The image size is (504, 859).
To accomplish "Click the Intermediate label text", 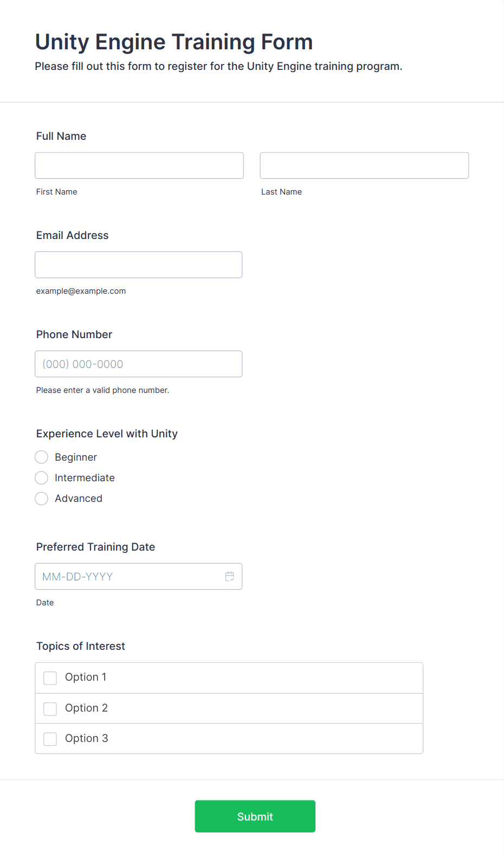I will coord(85,478).
